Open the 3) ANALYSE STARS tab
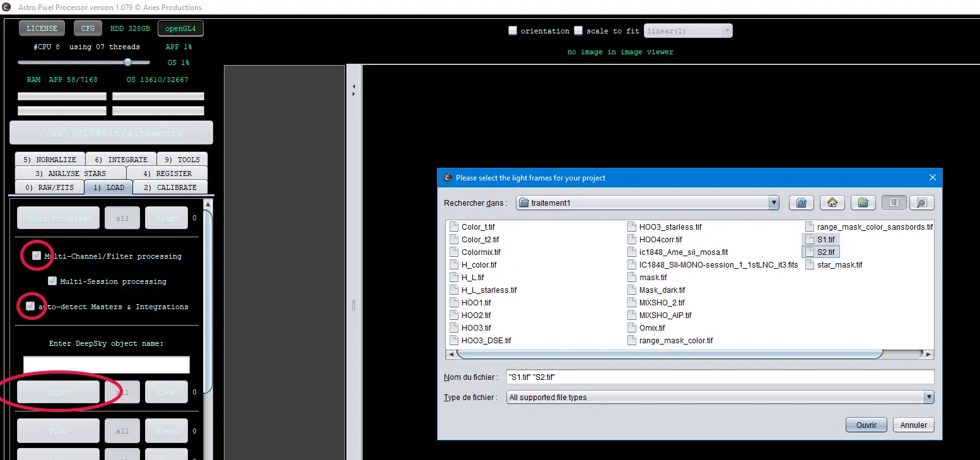 [71, 174]
